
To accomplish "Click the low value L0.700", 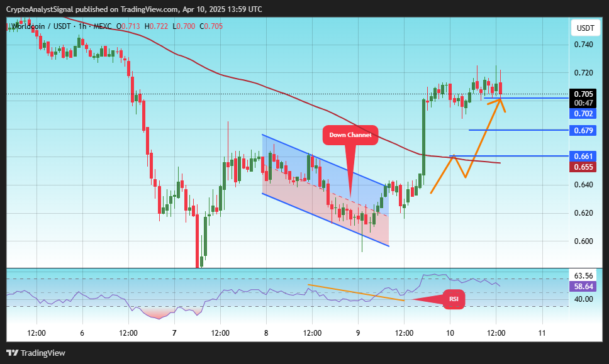I will coord(184,26).
